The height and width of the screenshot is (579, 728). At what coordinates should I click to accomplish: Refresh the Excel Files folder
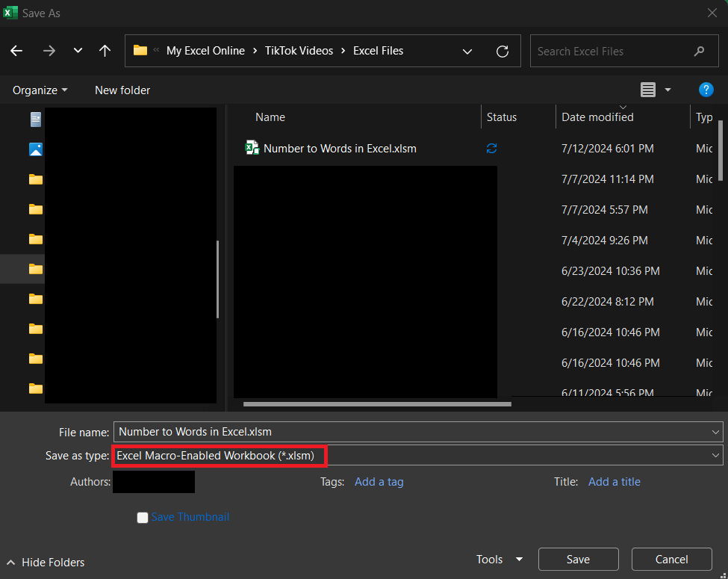point(503,51)
